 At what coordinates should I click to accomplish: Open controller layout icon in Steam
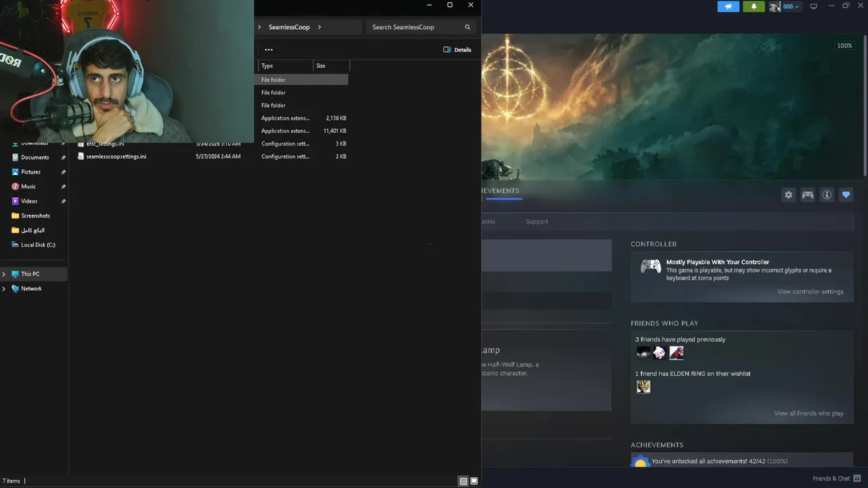point(808,195)
